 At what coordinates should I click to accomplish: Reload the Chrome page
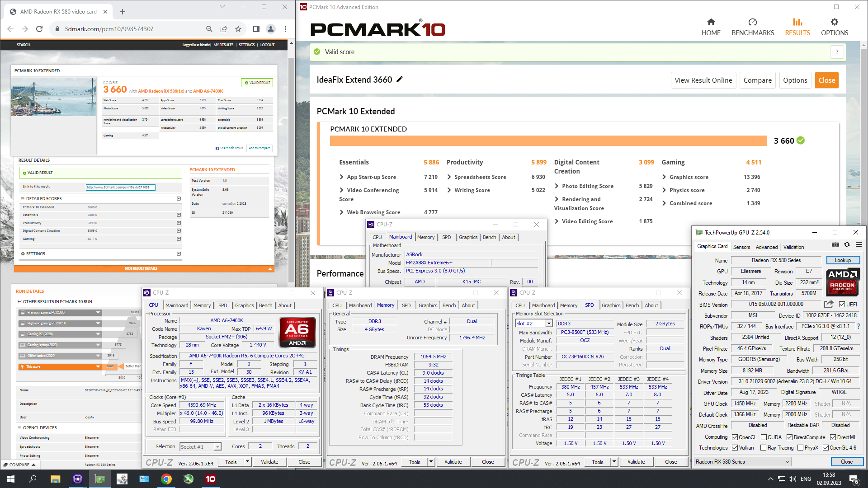click(39, 29)
